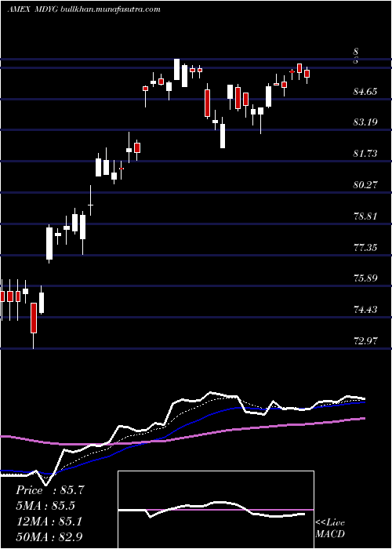This screenshot has height=549, width=392.
Task: Click the 84.65 price axis label
Action: pyautogui.click(x=365, y=92)
